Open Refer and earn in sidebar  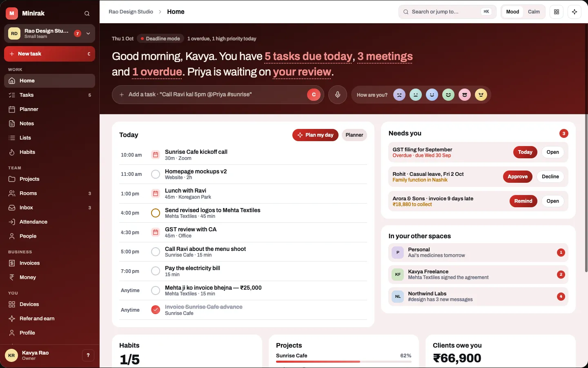(49, 319)
